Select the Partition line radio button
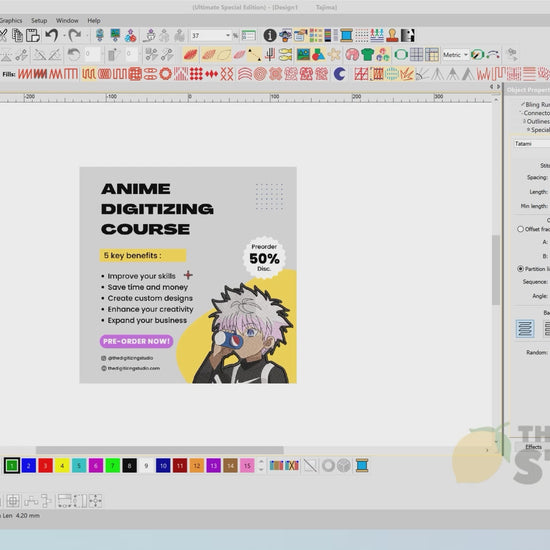 tap(520, 268)
